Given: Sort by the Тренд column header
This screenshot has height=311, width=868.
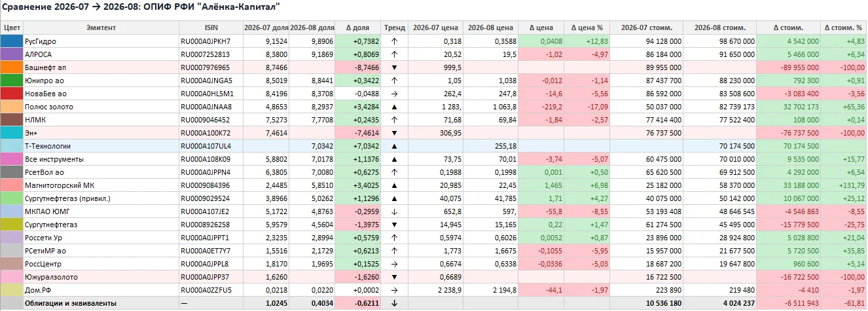Looking at the screenshot, I should pos(394,27).
